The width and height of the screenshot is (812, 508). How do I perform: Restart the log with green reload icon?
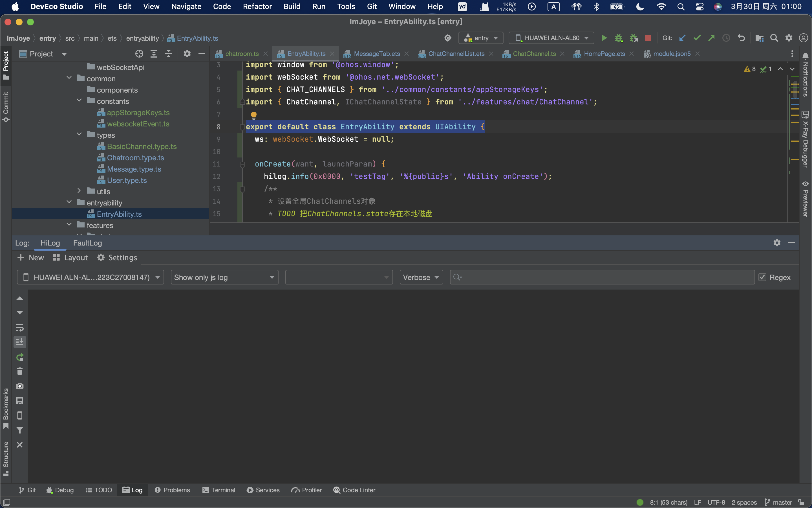point(20,357)
